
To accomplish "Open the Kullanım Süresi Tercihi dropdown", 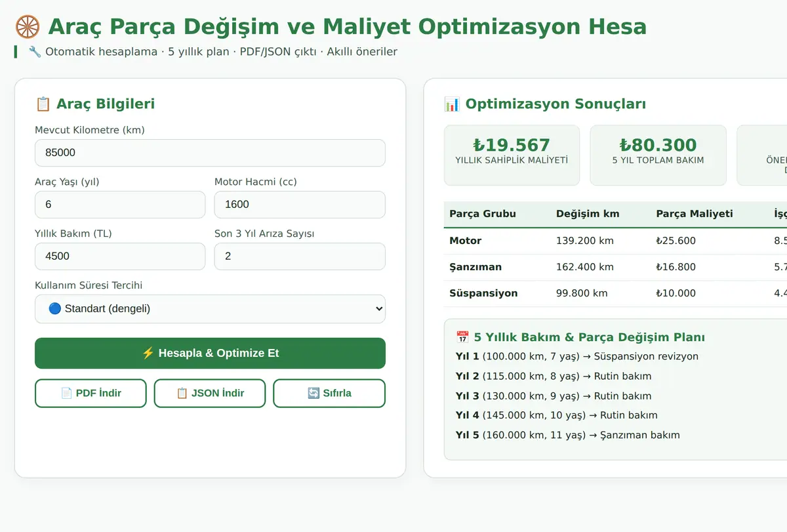I will [210, 309].
